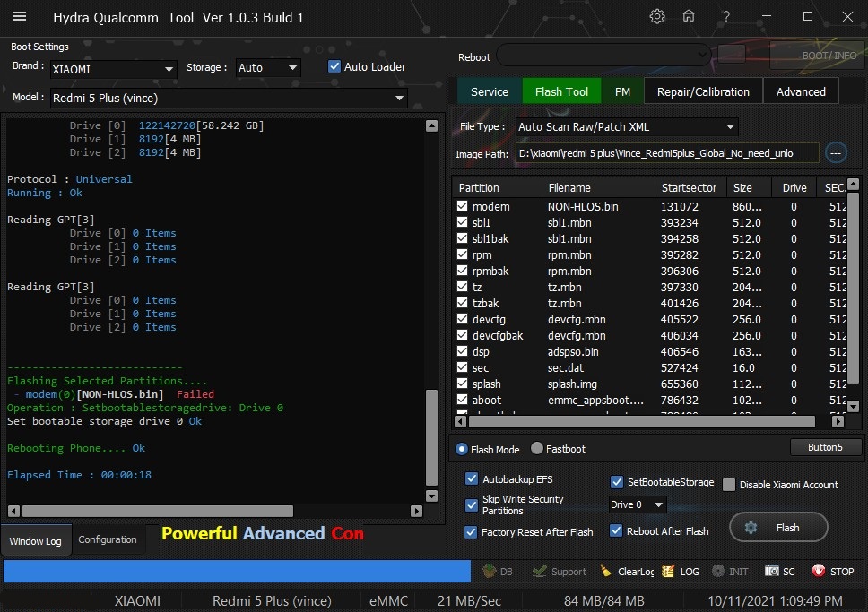
Task: Open the Drive 0 dropdown
Action: pyautogui.click(x=638, y=504)
